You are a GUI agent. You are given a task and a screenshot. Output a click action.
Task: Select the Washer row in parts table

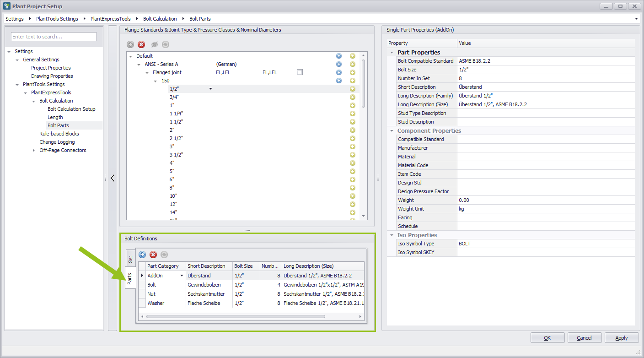tap(252, 303)
